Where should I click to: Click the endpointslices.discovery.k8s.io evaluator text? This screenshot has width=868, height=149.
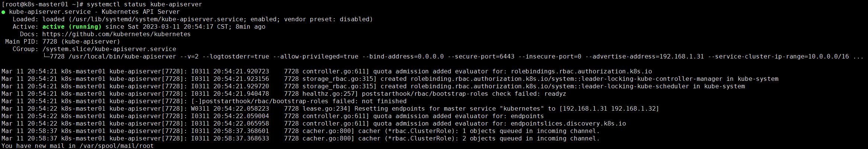coord(568,124)
